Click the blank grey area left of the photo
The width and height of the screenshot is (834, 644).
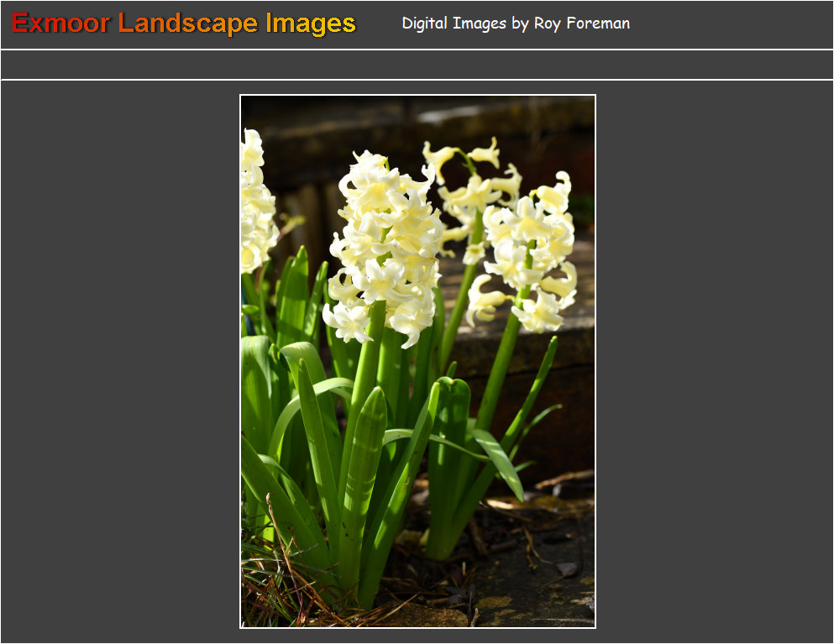118,361
